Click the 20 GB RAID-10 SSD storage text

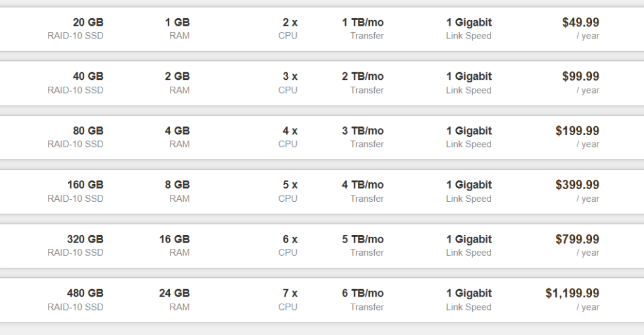75,28
